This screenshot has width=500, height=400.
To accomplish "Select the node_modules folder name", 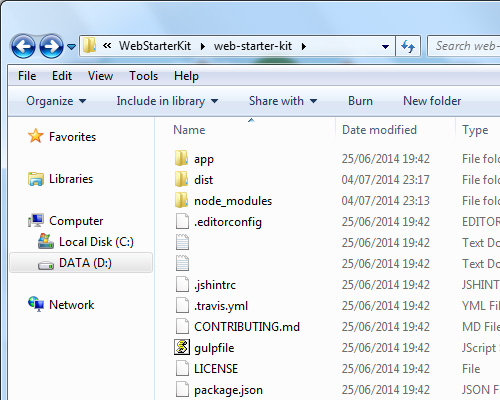I will [233, 201].
